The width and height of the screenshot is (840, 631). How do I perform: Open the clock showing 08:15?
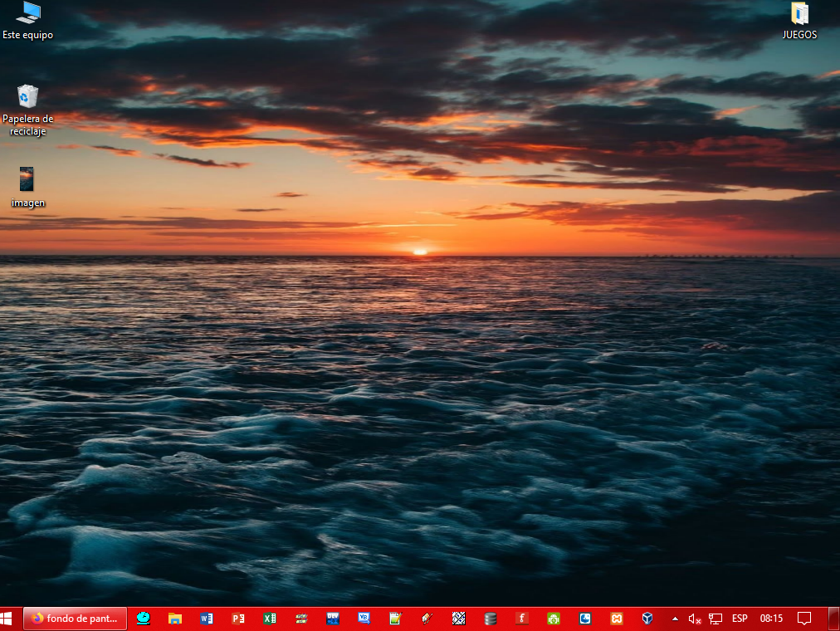771,619
